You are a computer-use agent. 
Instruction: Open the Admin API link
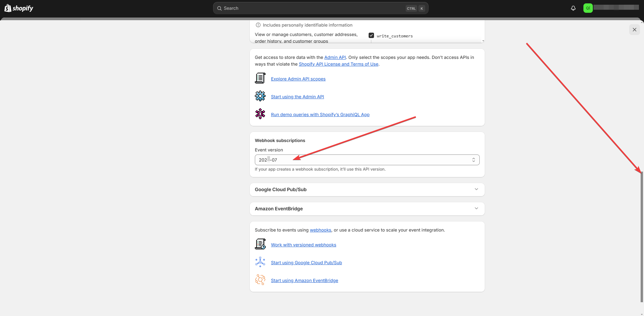click(335, 57)
